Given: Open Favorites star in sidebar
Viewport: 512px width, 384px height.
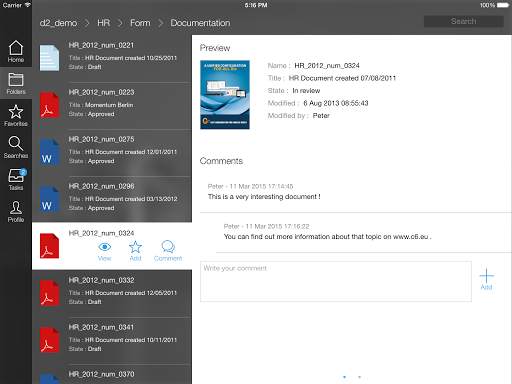Looking at the screenshot, I should coord(16,115).
